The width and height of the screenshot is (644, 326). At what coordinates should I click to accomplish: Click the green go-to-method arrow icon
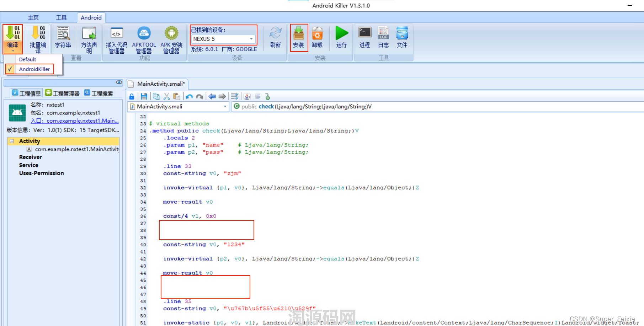tap(268, 96)
